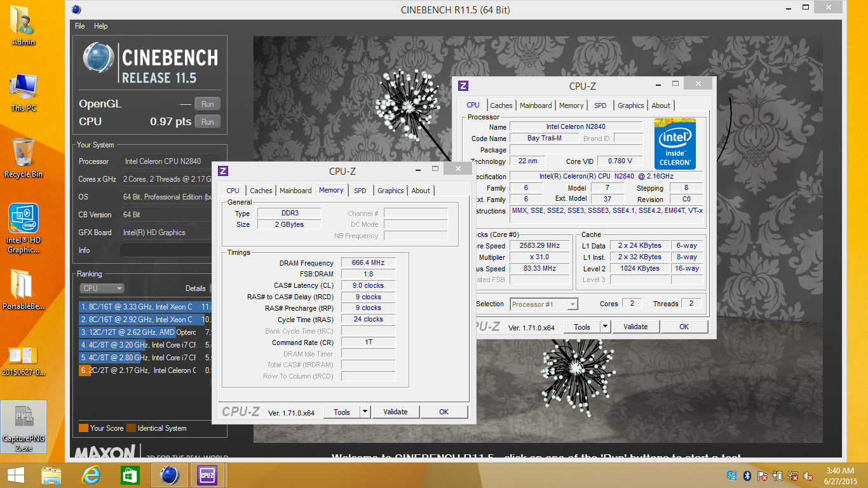
Task: Click Cinebench title bar sphere icon
Action: 76,10
